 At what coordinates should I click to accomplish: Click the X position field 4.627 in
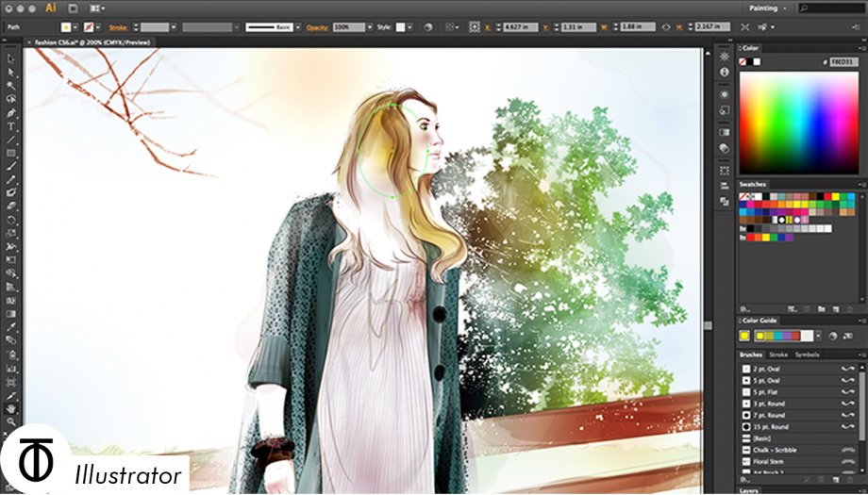[520, 27]
